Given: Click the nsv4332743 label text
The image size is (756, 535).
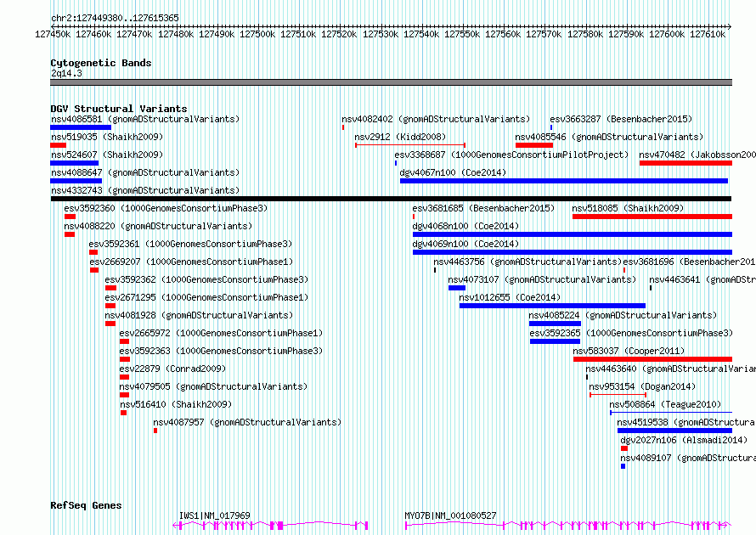Looking at the screenshot, I should click(145, 190).
